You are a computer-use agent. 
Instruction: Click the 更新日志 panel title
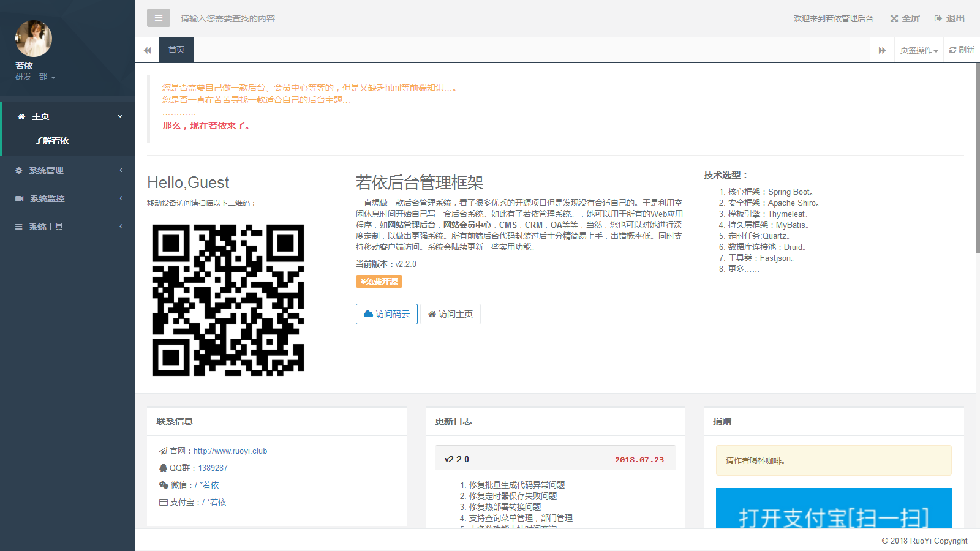pos(453,421)
